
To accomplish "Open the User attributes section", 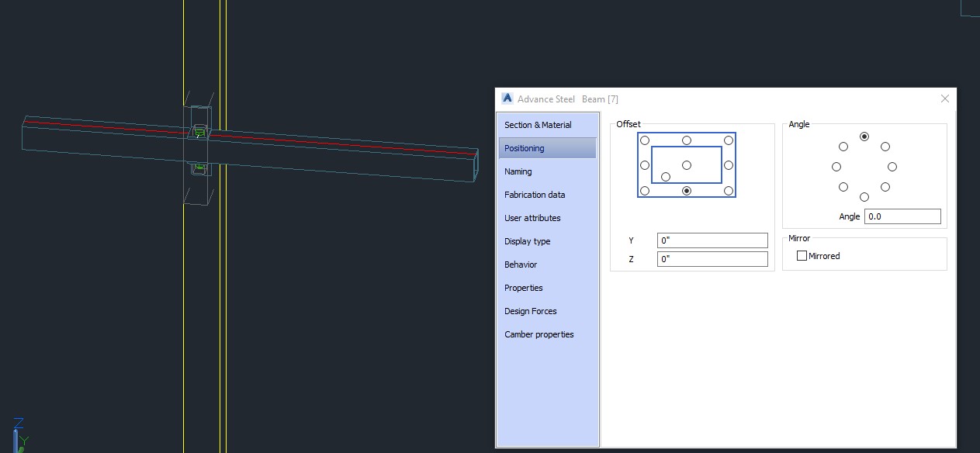I will point(532,218).
